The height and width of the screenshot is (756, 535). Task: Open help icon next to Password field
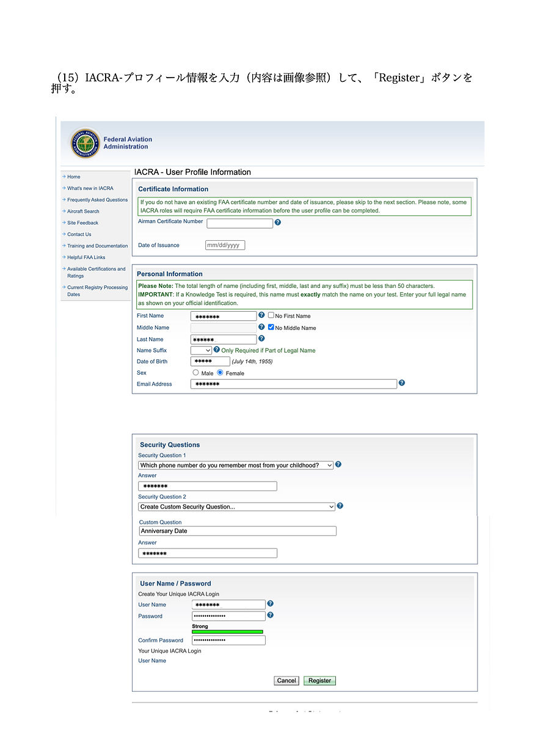point(271,615)
